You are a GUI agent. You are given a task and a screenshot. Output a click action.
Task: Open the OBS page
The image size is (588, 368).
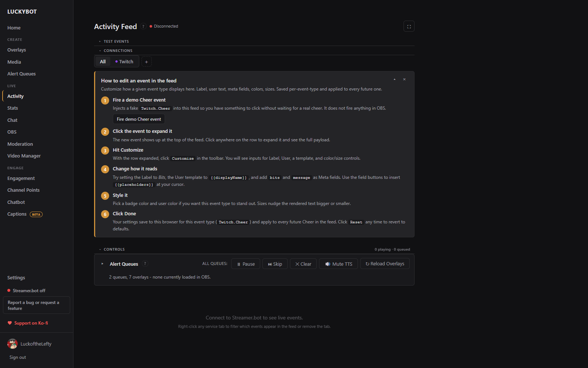click(12, 132)
